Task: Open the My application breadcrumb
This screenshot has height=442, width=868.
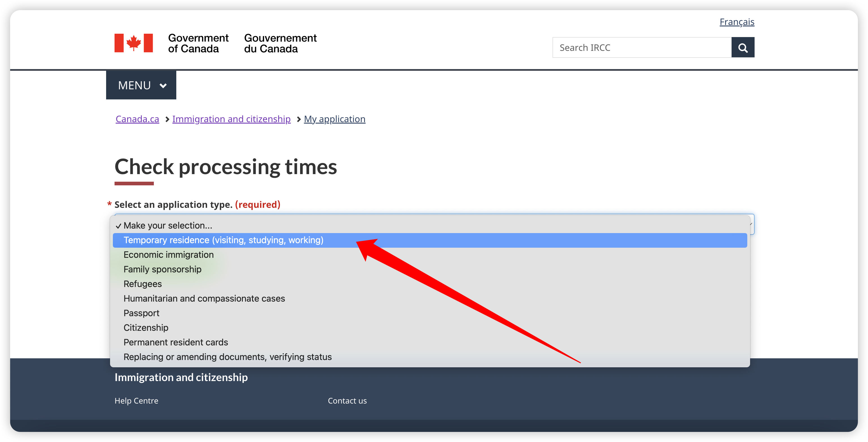Action: [335, 119]
